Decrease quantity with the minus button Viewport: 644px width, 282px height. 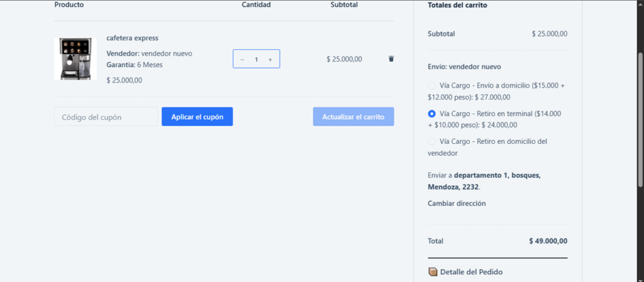tap(242, 60)
